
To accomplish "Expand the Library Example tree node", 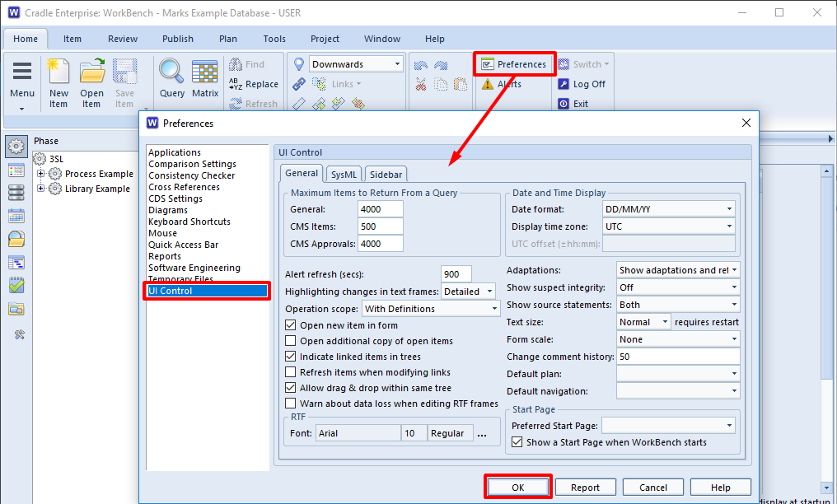I will (x=40, y=189).
